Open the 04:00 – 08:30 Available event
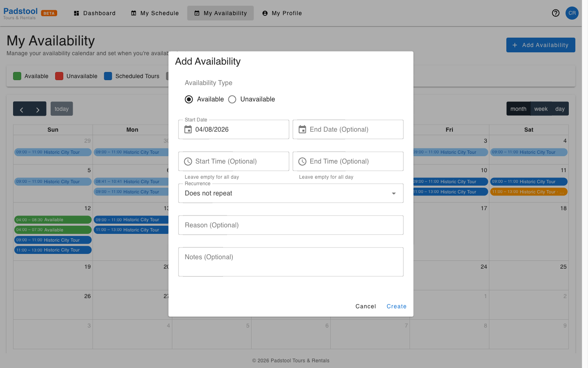 [x=53, y=220]
